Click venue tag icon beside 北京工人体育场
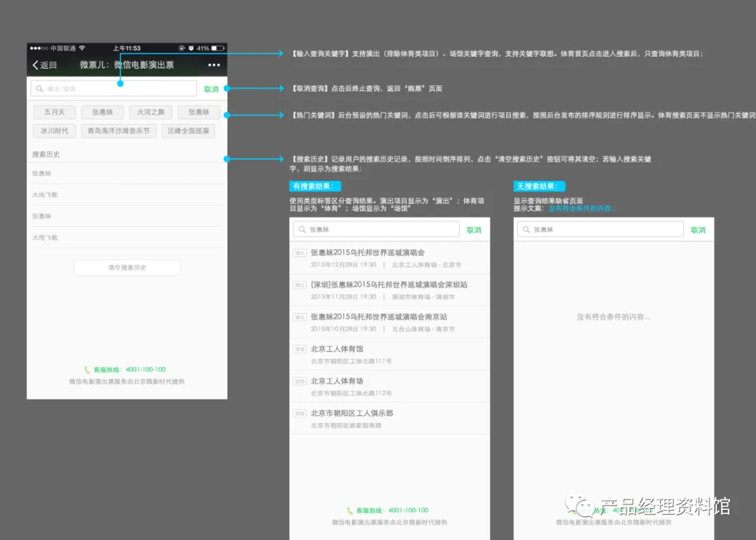The image size is (756, 540). tap(300, 381)
